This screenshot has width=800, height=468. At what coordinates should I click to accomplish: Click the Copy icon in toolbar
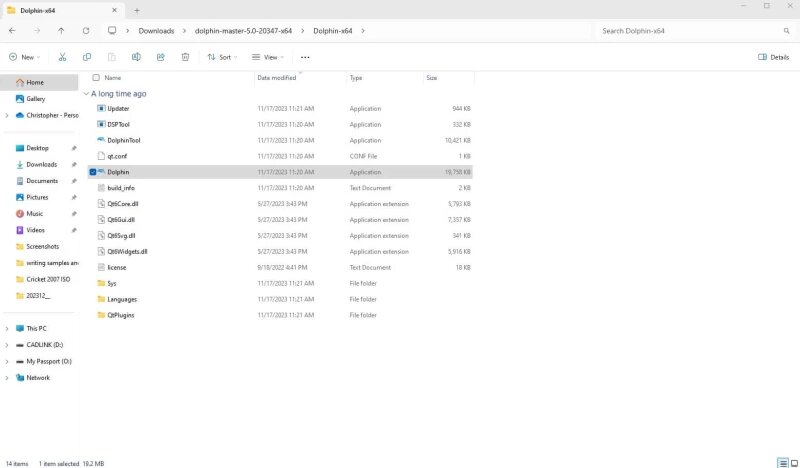point(87,57)
